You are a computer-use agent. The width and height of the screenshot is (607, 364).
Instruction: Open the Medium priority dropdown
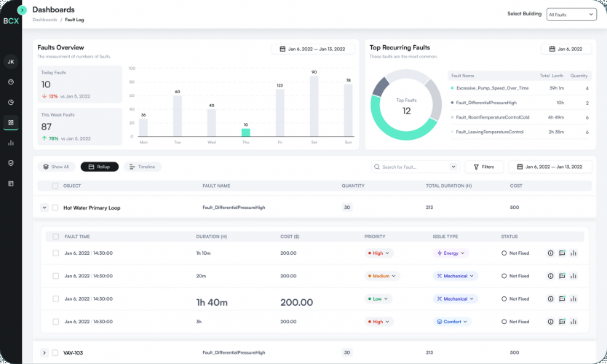(x=383, y=276)
